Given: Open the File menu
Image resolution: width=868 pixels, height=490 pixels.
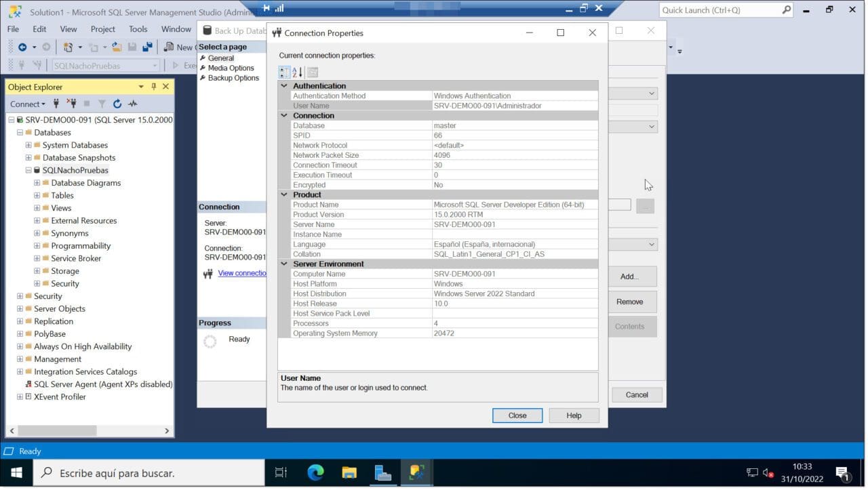Looking at the screenshot, I should (13, 29).
